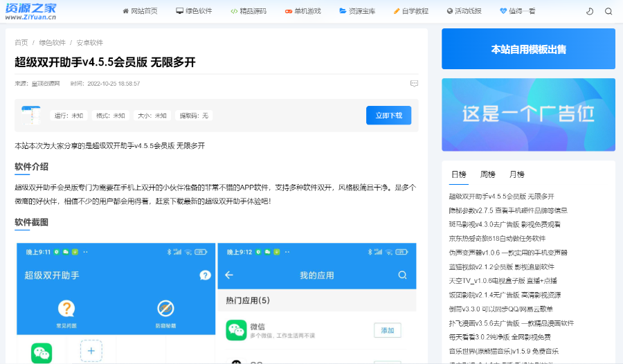Open the 单机游戏 nav menu
623x364 pixels.
tap(303, 11)
